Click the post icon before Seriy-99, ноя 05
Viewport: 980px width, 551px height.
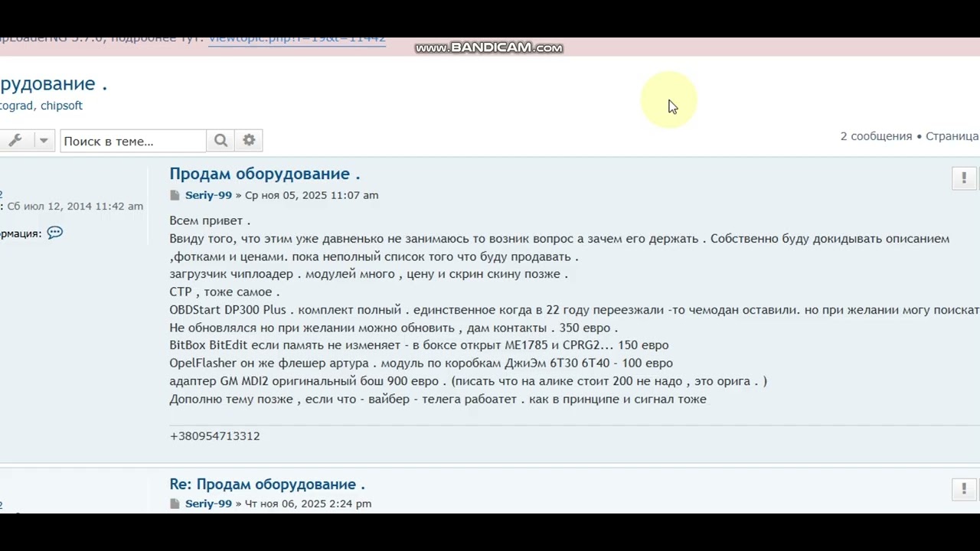tap(175, 195)
